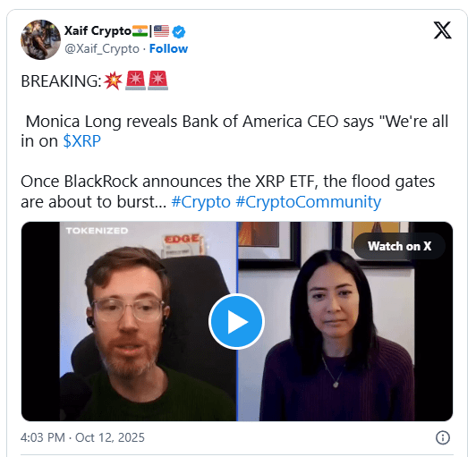This screenshot has width=476, height=457.
Task: Open the 4:03 PM Oct 12 timestamp
Action: tap(82, 437)
